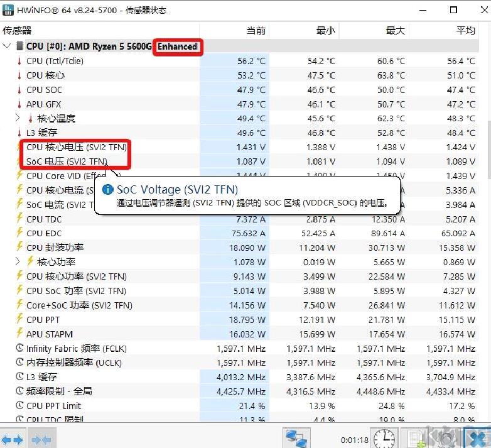Click the clock icon beside CPU PPT Limit
Viewport: 491px width, 448px height.
(x=19, y=405)
